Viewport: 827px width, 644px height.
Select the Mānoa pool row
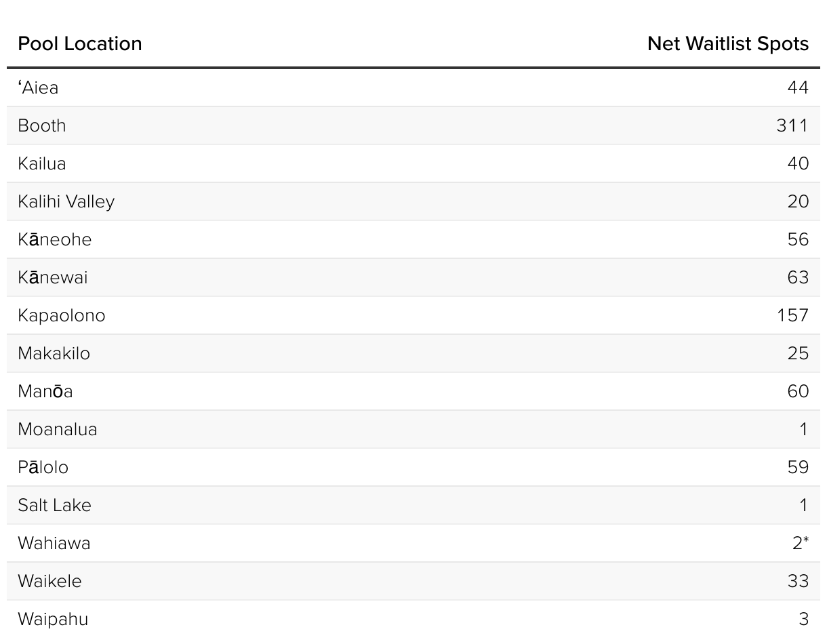coord(413,391)
